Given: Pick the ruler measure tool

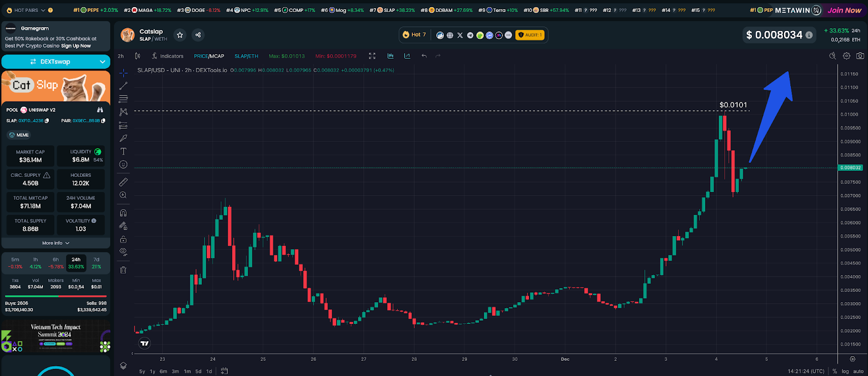Looking at the screenshot, I should point(123,182).
